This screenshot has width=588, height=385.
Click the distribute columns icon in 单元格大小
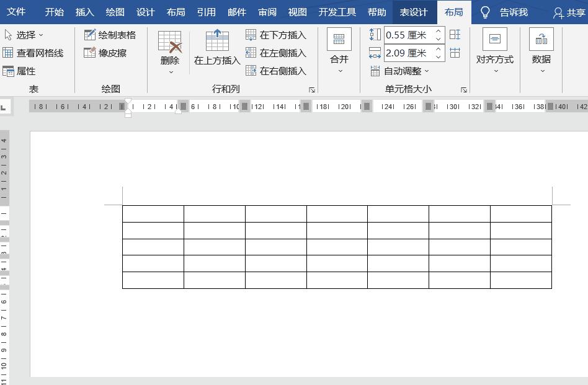(x=455, y=53)
